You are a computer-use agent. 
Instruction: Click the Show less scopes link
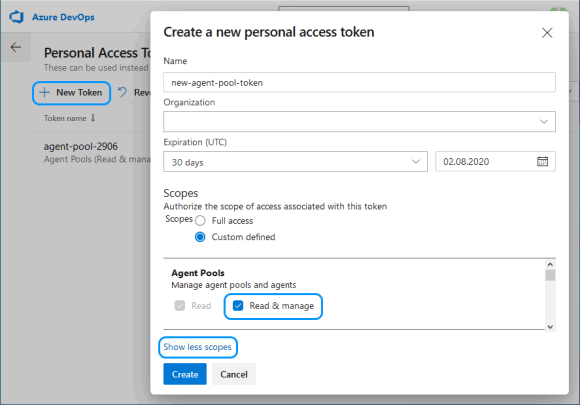tap(198, 347)
